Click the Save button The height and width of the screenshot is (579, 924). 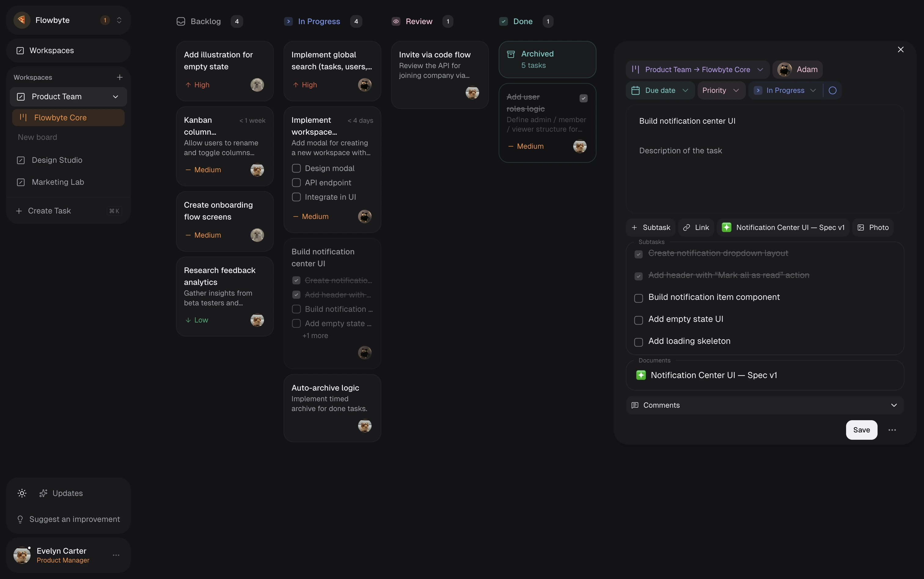861,430
